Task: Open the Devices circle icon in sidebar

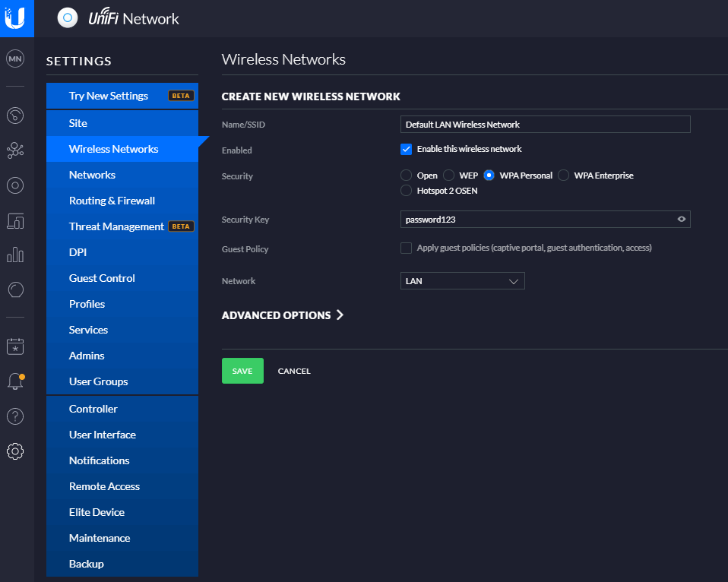Action: [x=15, y=185]
